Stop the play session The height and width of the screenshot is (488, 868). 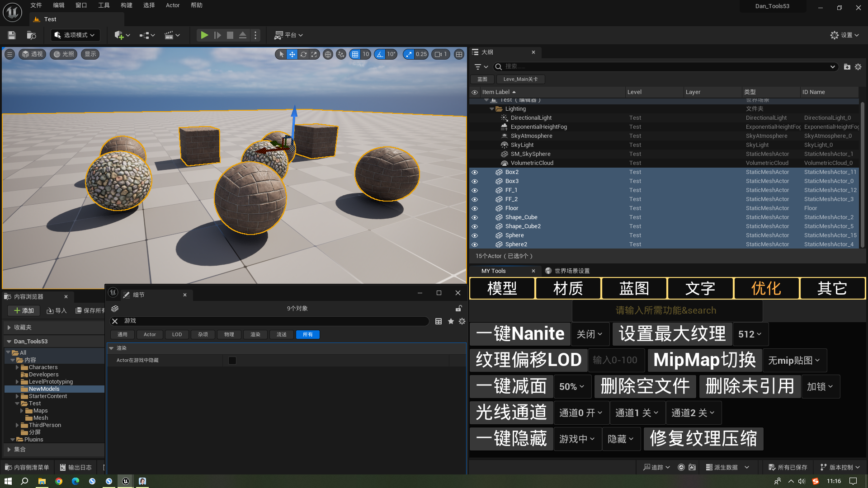[x=230, y=35]
